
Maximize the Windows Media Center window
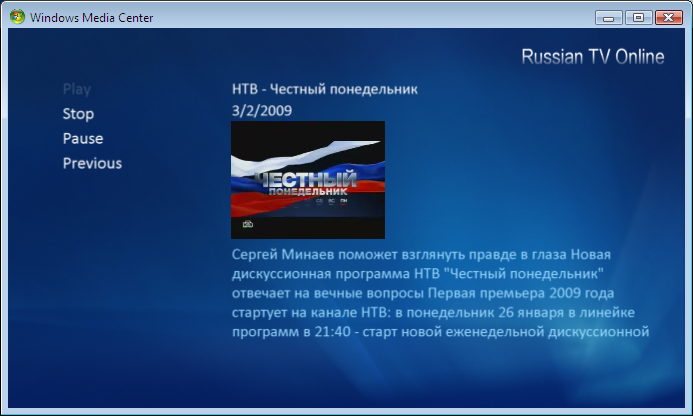[638, 18]
